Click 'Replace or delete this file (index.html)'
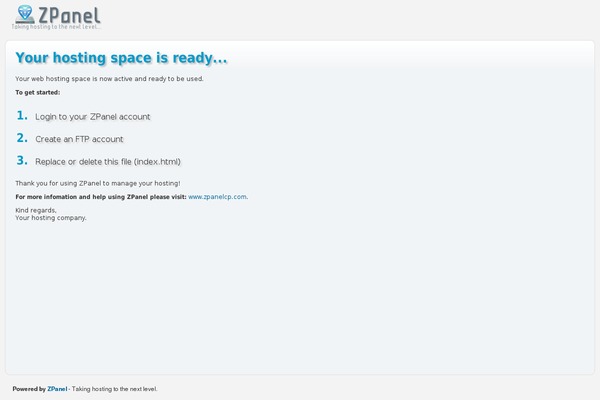The height and width of the screenshot is (400, 600). (108, 162)
